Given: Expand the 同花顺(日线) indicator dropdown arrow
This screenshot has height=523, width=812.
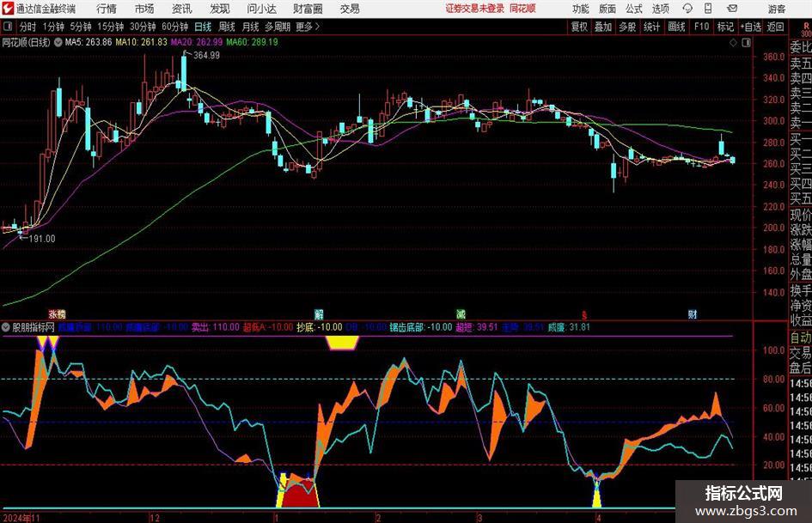Looking at the screenshot, I should click(x=58, y=42).
